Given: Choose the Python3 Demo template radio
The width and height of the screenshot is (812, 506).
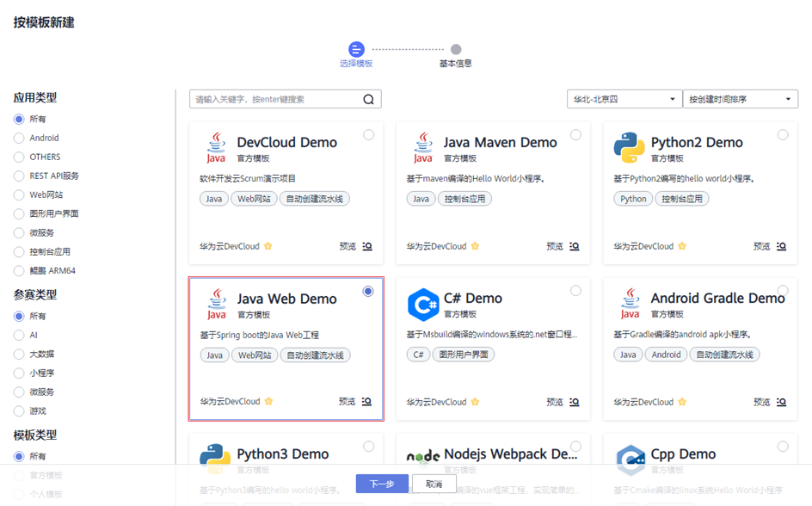Looking at the screenshot, I should point(369,447).
